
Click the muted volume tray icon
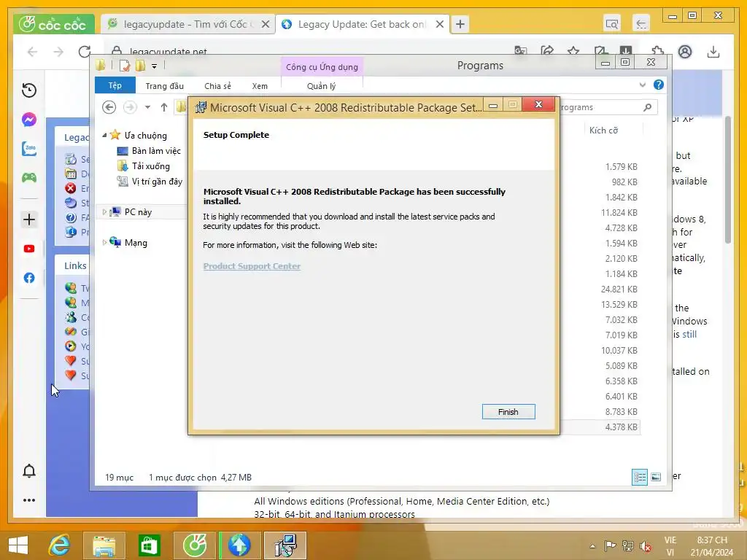click(x=646, y=546)
